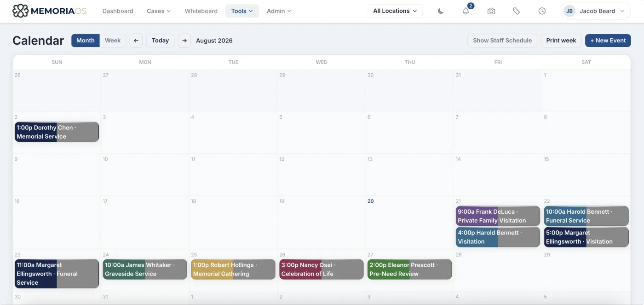Toggle Show Staff Schedule
Image resolution: width=644 pixels, height=305 pixels.
click(x=502, y=41)
